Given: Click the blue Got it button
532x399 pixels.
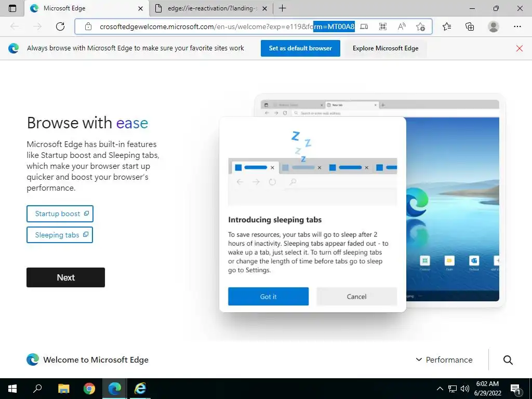Looking at the screenshot, I should point(268,297).
